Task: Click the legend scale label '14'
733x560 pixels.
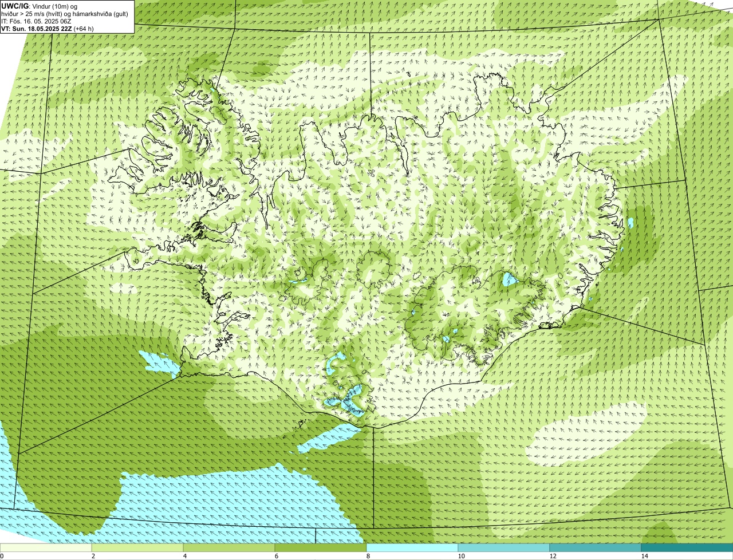Action: (x=644, y=556)
